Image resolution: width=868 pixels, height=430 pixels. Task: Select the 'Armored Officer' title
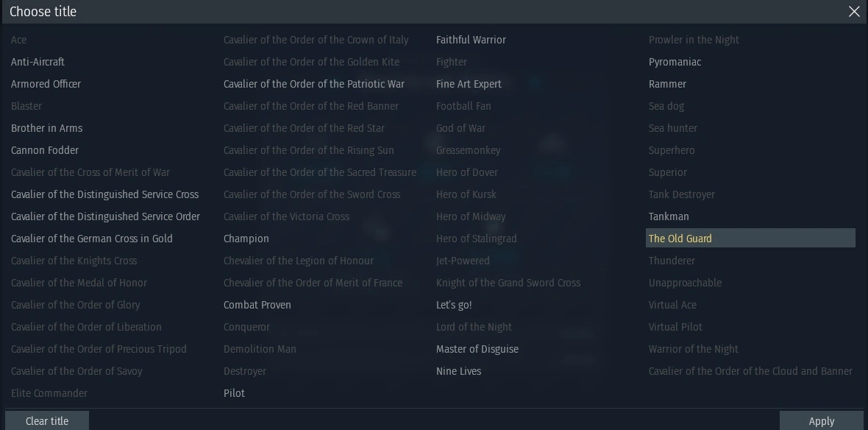tap(46, 84)
